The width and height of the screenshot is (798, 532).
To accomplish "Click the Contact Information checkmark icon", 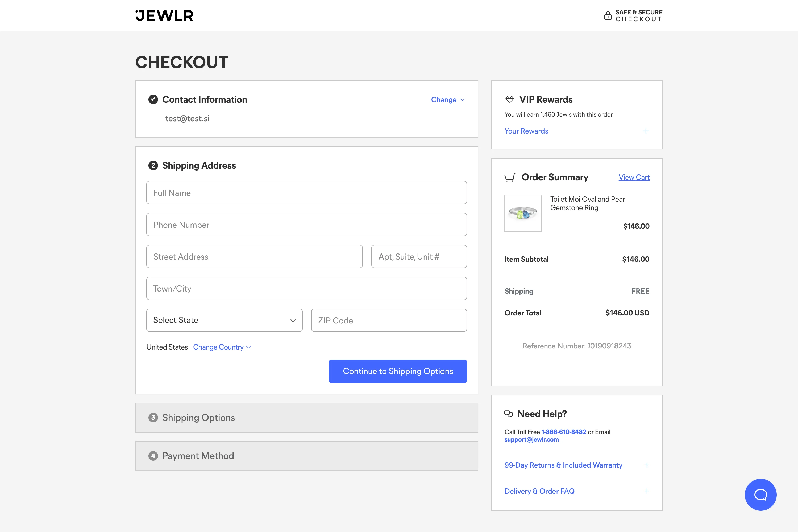I will 153,99.
